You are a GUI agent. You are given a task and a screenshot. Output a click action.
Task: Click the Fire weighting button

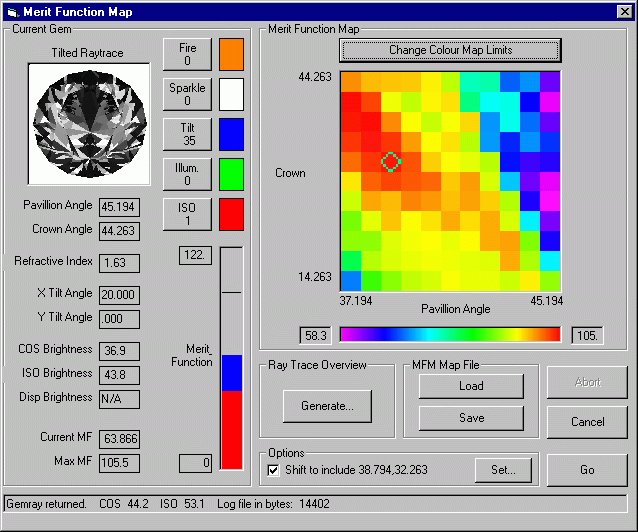pos(188,54)
